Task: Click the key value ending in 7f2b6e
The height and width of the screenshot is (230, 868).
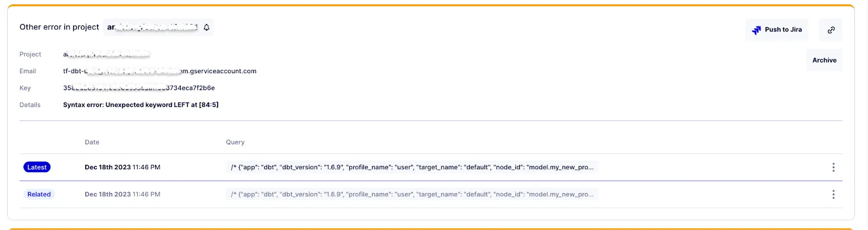Action: pyautogui.click(x=139, y=88)
